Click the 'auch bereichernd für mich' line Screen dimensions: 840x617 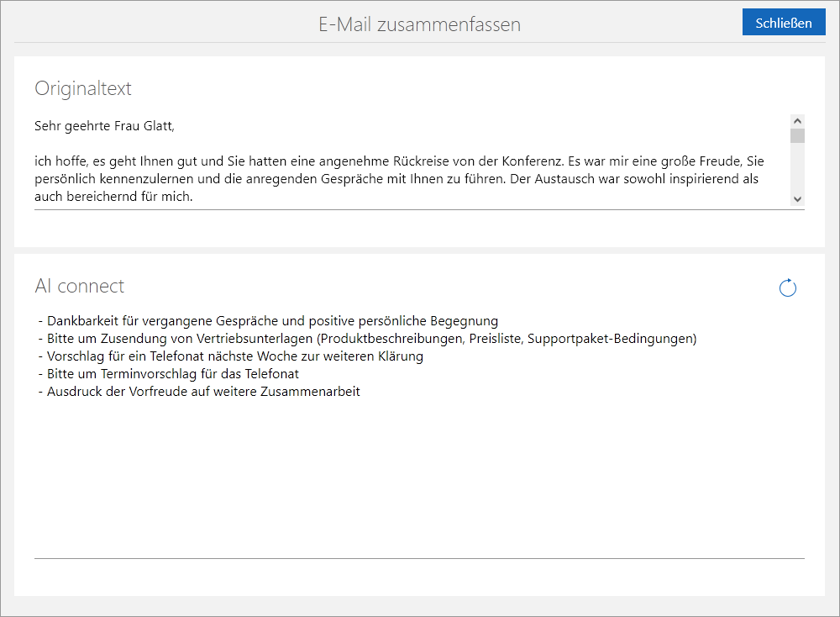[x=113, y=198]
